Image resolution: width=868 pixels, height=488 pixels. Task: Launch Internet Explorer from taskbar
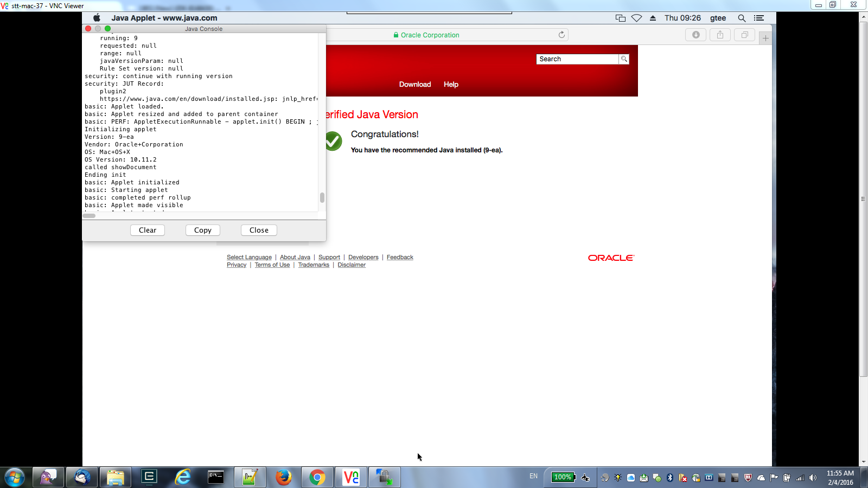(183, 477)
